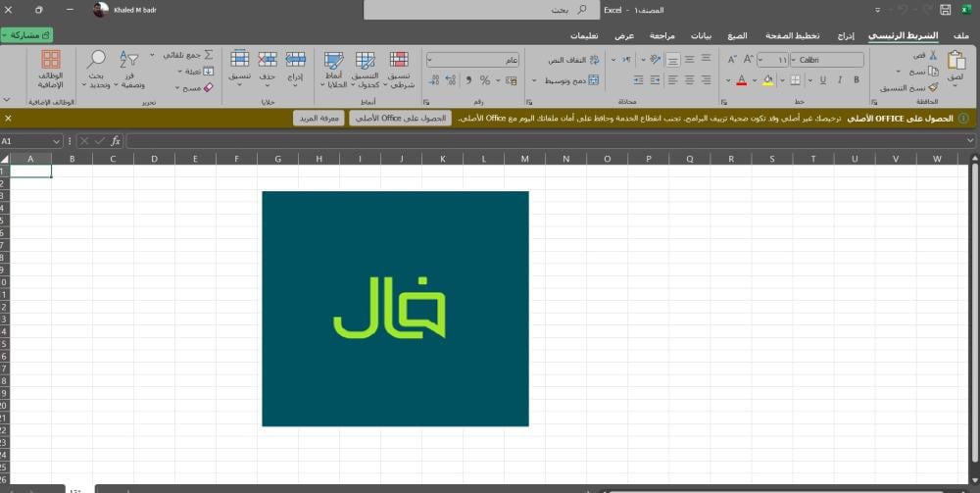Screen dimensions: 980x493
Task: Click the Delete cells (حذف) icon
Action: [x=268, y=60]
